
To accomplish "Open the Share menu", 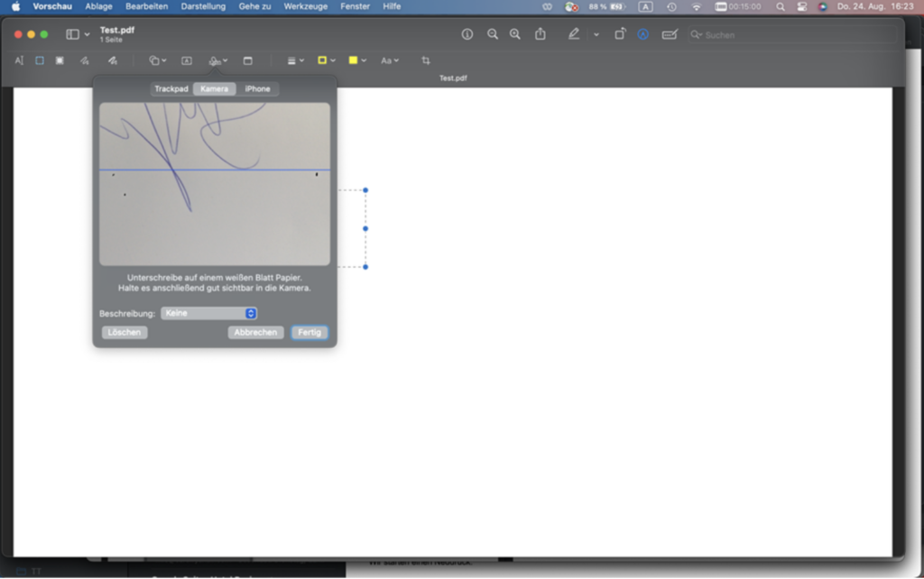I will [x=541, y=34].
